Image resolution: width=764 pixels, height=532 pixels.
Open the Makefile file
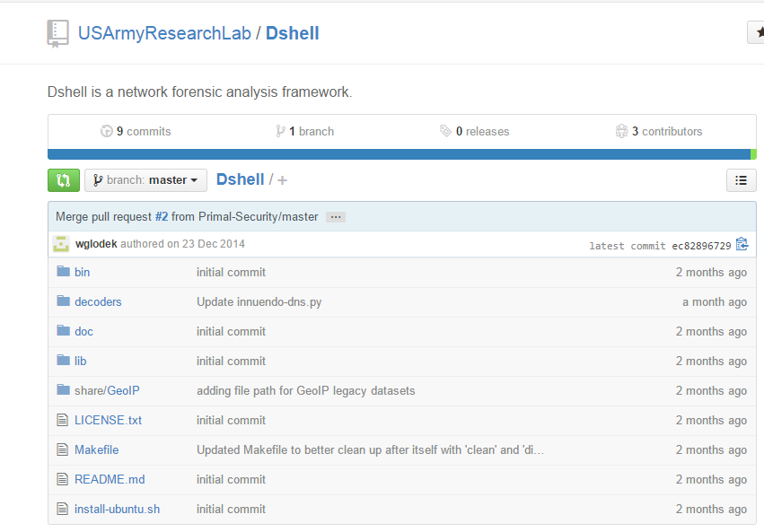[x=96, y=449]
